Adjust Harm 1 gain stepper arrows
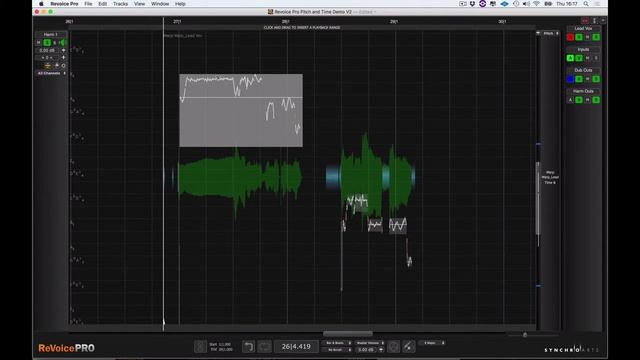640x360 pixels. coord(63,50)
